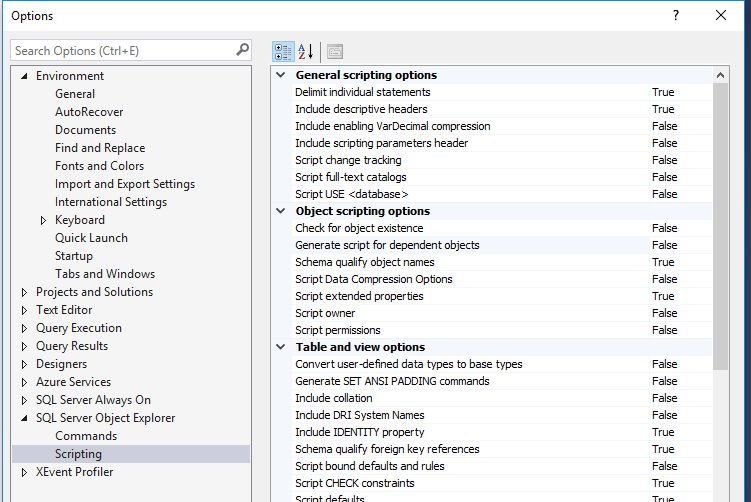Open the AutoRecover page
This screenshot has height=502, width=751.
(x=89, y=112)
